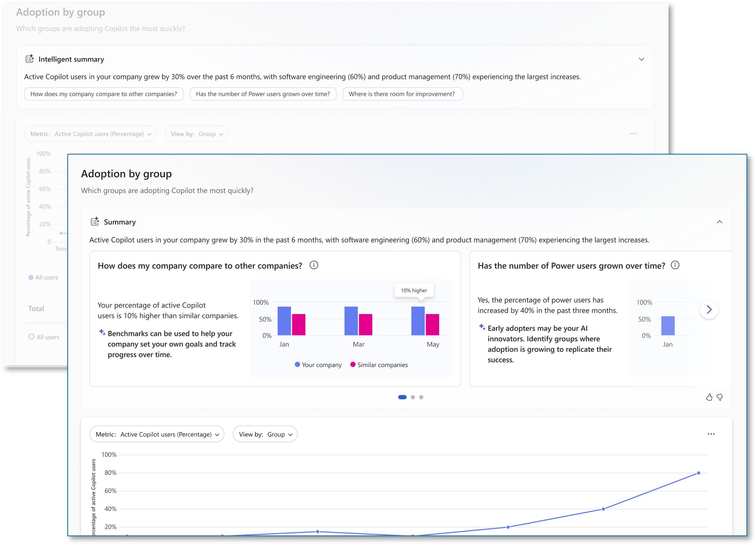Open the ellipsis menu in the background panel
Viewport: 756px width, 545px height.
pos(633,133)
